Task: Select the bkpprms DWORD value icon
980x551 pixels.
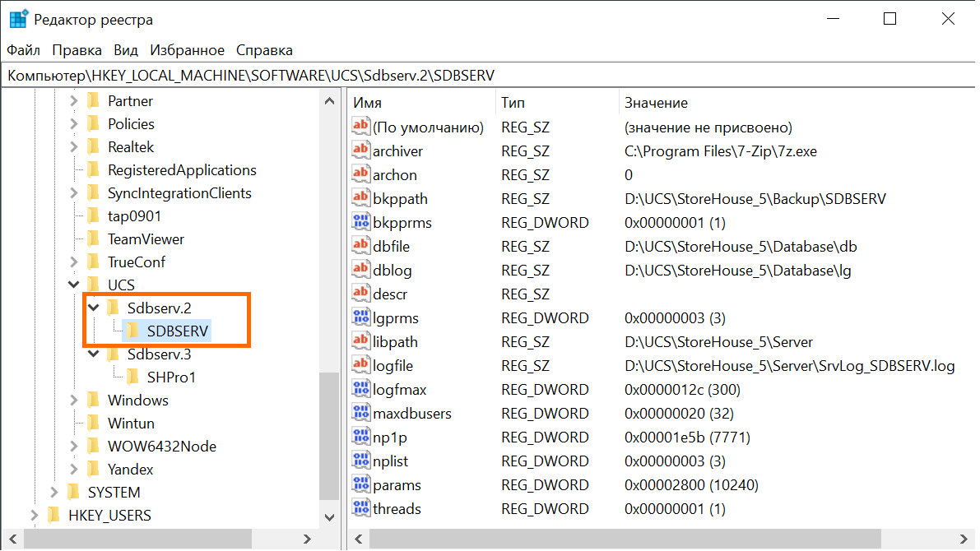Action: pyautogui.click(x=360, y=222)
